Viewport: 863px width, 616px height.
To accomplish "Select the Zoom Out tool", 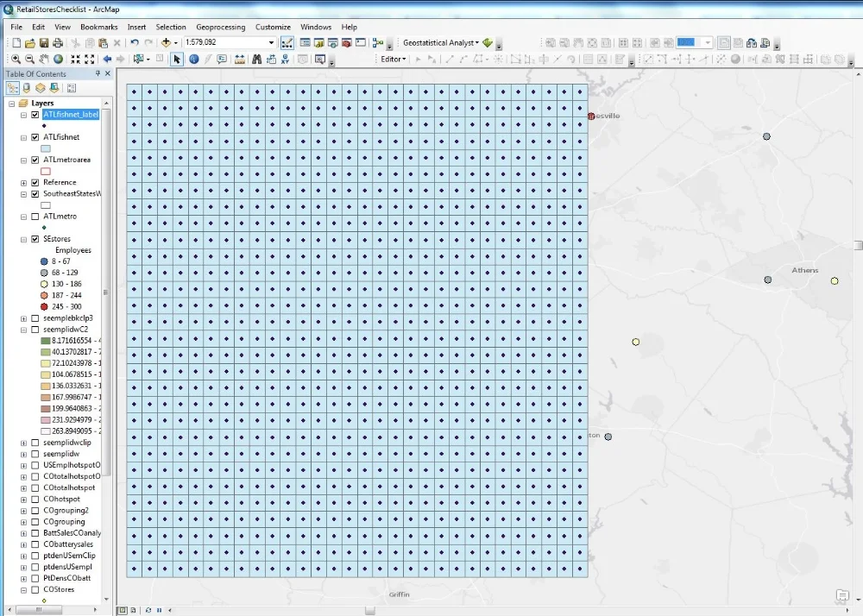I will (29, 59).
